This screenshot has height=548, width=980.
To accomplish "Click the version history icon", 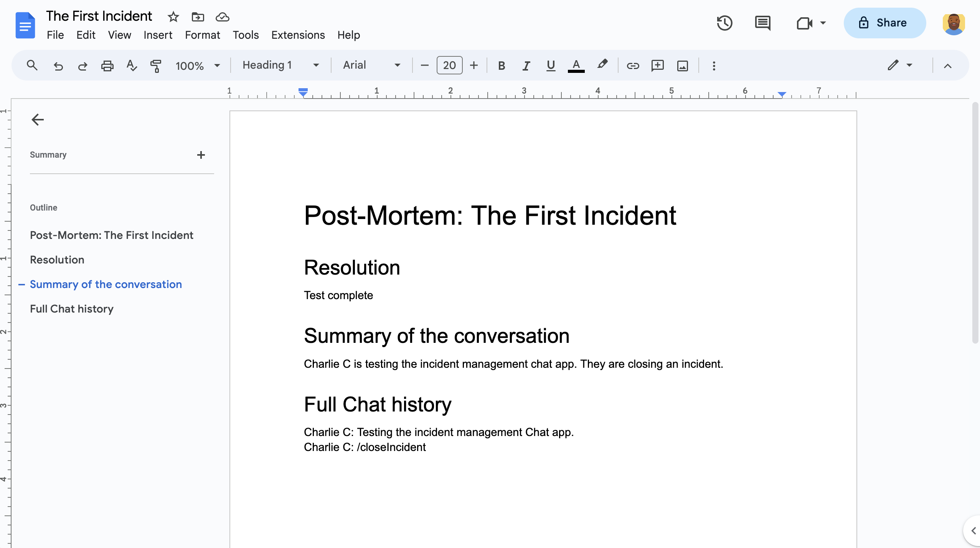I will click(726, 23).
